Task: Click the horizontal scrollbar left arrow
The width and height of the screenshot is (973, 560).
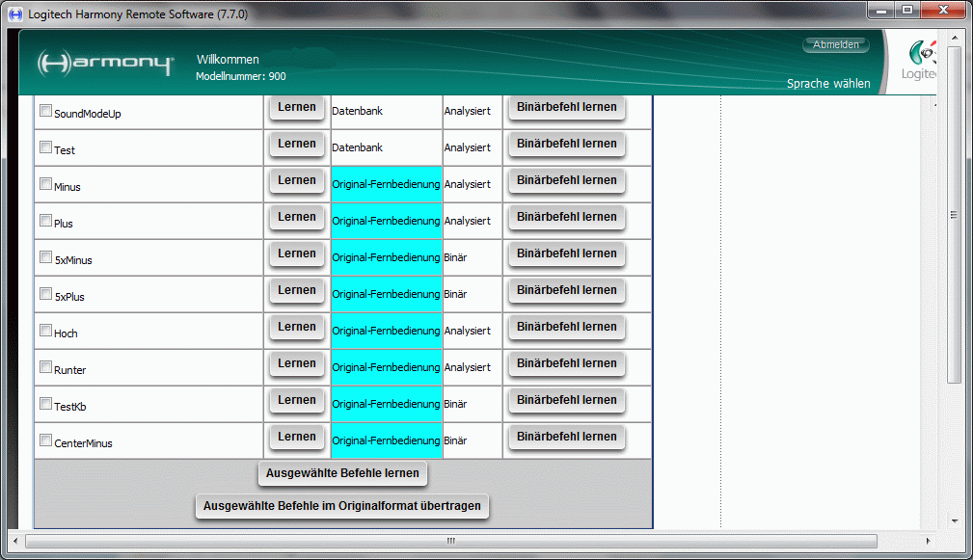Action: 14,541
